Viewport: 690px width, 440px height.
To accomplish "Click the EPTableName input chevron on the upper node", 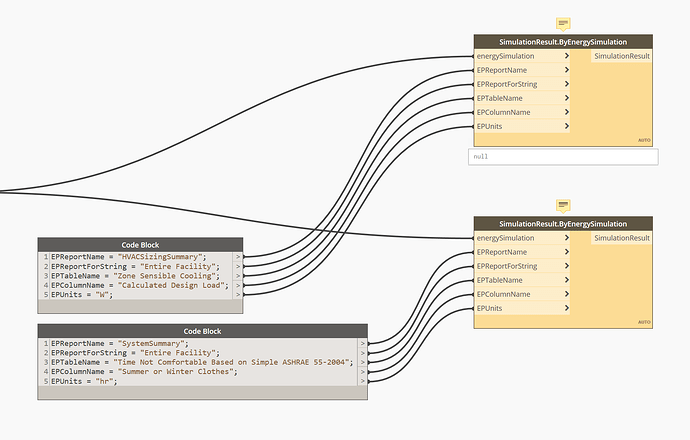I will click(567, 98).
